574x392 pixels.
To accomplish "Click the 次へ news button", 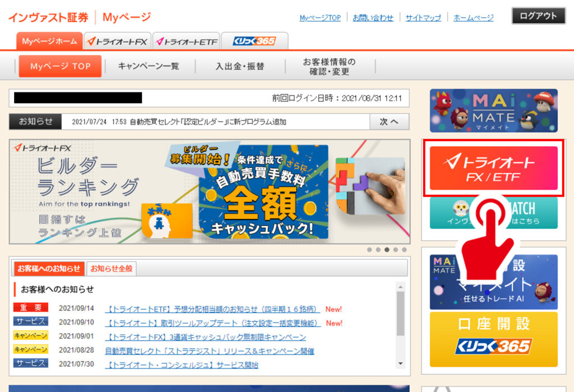I will (389, 122).
